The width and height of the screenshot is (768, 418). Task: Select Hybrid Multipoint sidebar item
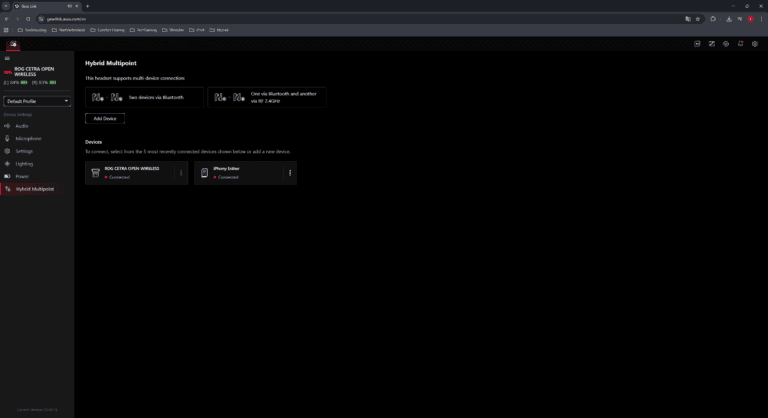coord(34,189)
